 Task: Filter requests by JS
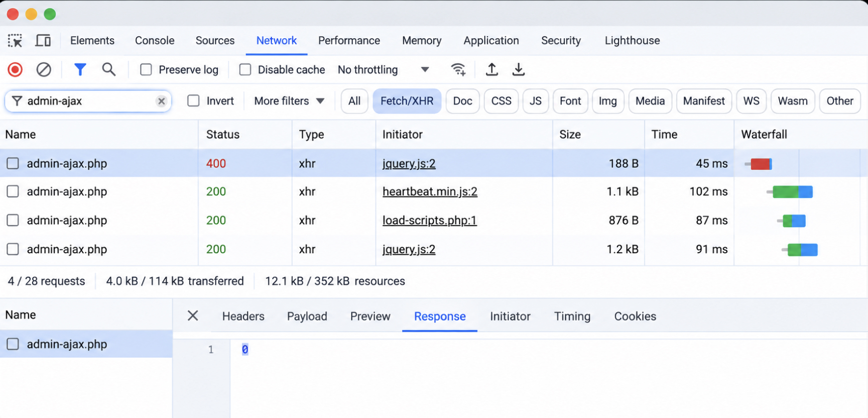(x=535, y=101)
